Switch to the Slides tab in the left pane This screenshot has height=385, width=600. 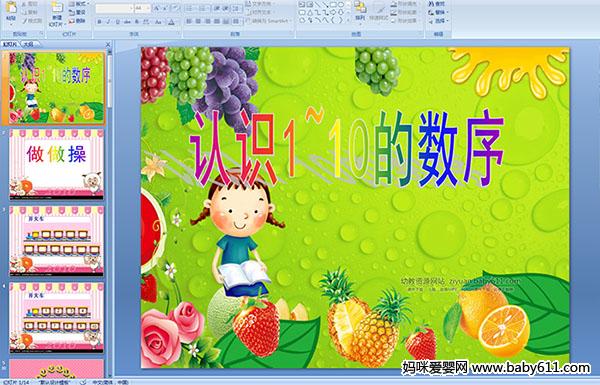[10, 44]
